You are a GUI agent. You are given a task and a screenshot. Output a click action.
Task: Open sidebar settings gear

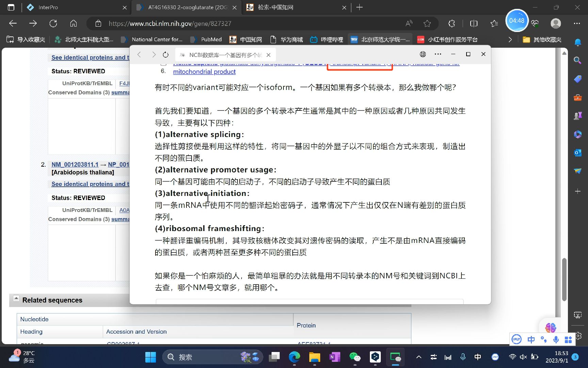point(579,336)
